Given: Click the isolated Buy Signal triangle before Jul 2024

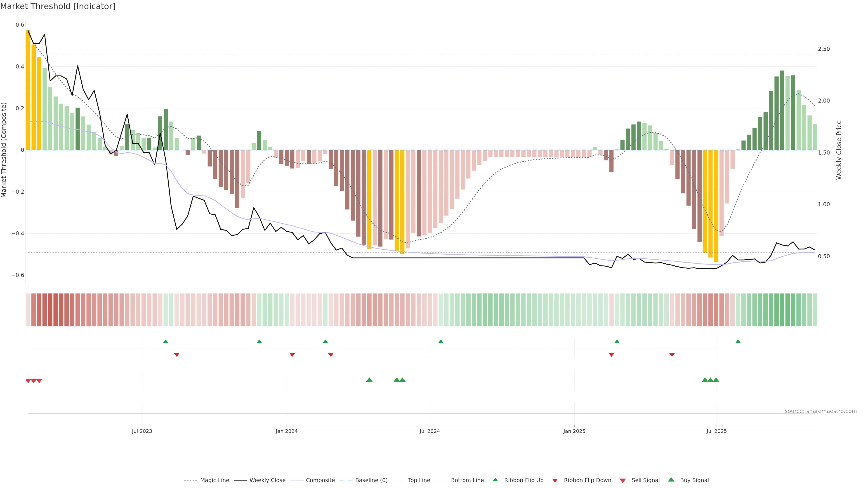Looking at the screenshot, I should pos(369,380).
